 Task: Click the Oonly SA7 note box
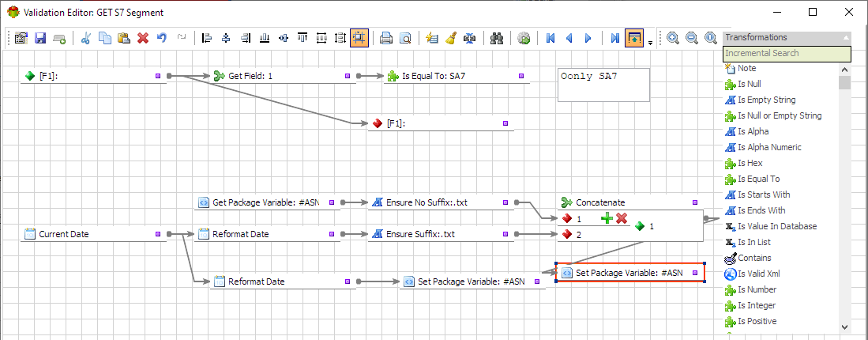click(x=603, y=85)
